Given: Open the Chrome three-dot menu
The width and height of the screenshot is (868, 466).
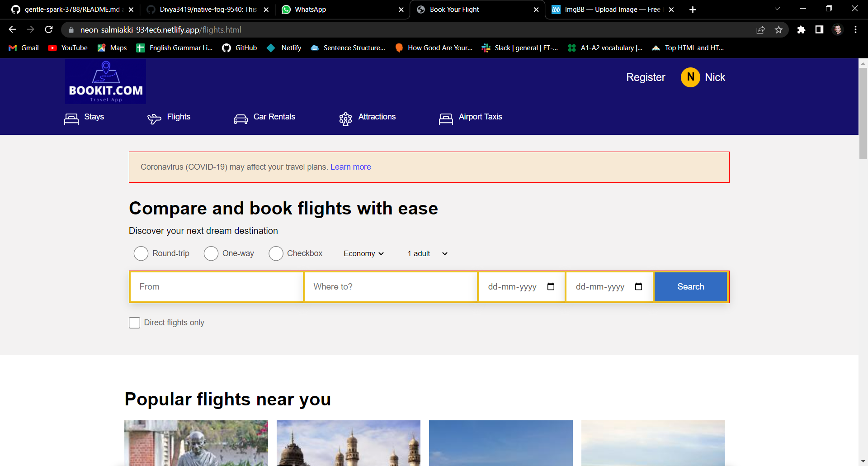Looking at the screenshot, I should pos(855,29).
